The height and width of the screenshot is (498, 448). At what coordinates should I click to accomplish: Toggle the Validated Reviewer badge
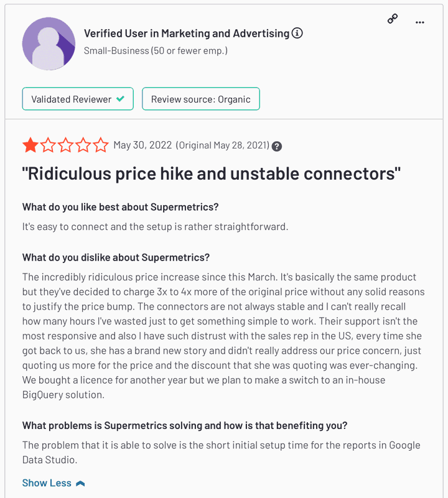coord(78,98)
